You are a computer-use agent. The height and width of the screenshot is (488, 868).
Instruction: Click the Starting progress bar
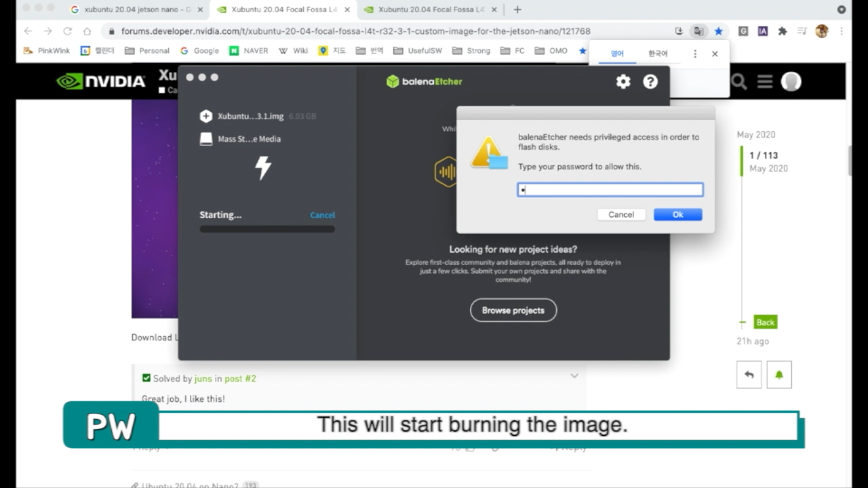click(267, 229)
